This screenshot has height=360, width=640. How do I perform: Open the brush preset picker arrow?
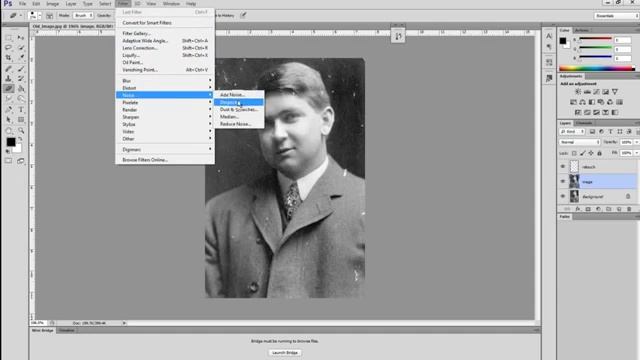40,16
